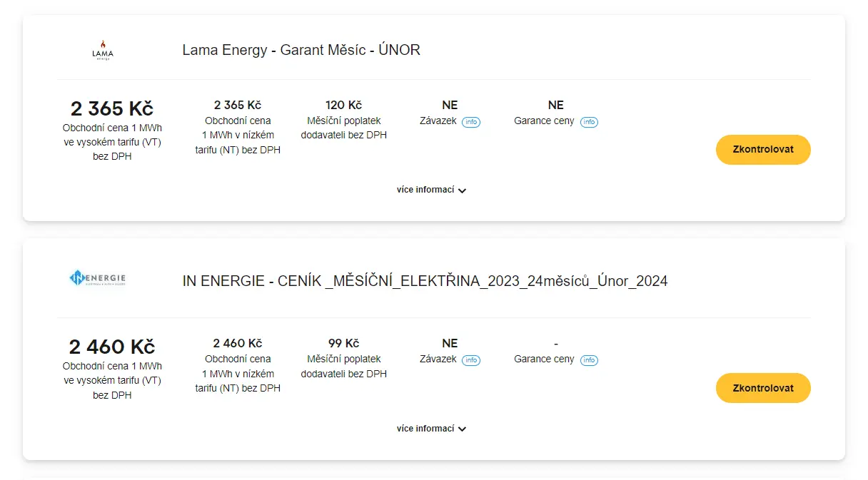Image resolution: width=868 pixels, height=480 pixels.
Task: Click chevron arrow under Lama Energy offer
Action: (462, 190)
